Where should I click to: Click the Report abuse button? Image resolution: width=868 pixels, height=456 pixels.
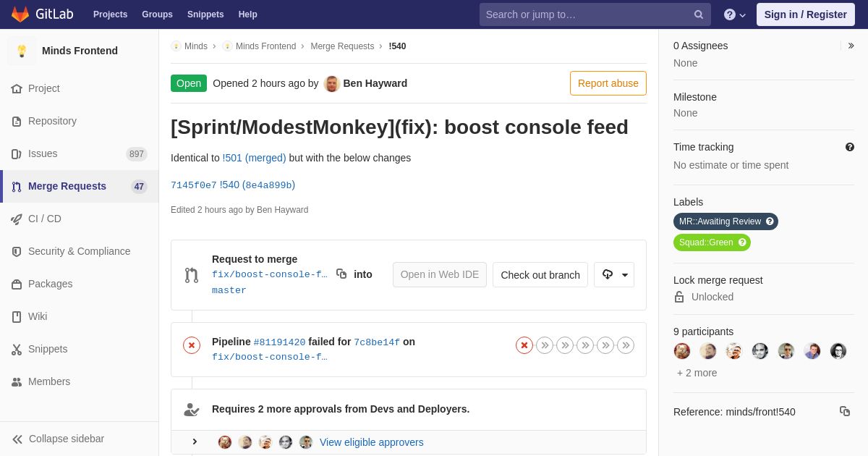[x=608, y=83]
